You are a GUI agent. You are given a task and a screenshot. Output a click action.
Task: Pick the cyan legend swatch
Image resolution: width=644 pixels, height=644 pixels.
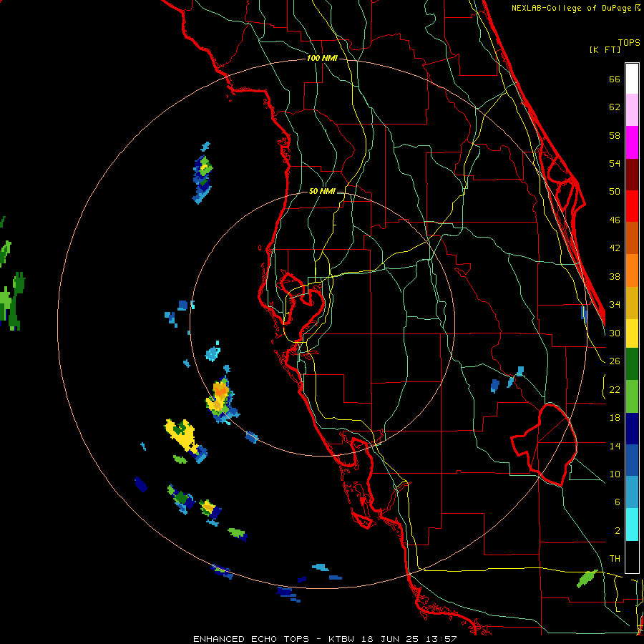point(632,525)
